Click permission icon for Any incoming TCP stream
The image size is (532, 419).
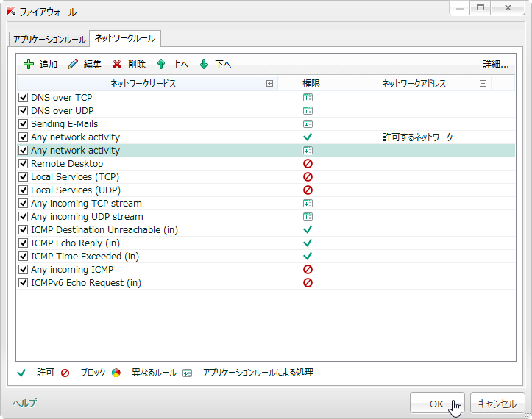click(308, 204)
